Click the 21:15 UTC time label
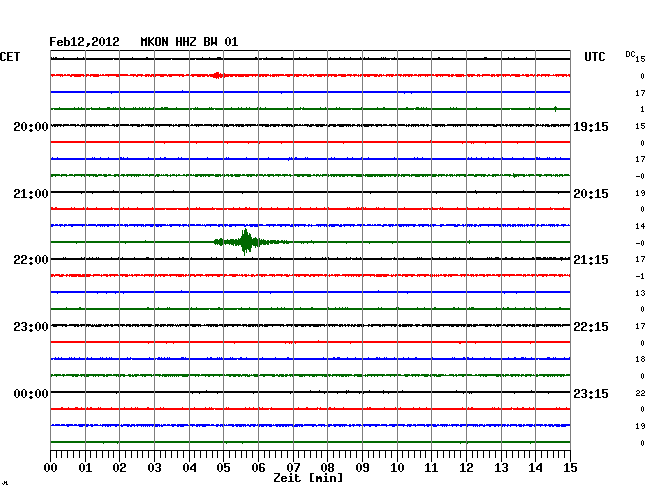The height and width of the screenshot is (494, 650). (x=591, y=260)
